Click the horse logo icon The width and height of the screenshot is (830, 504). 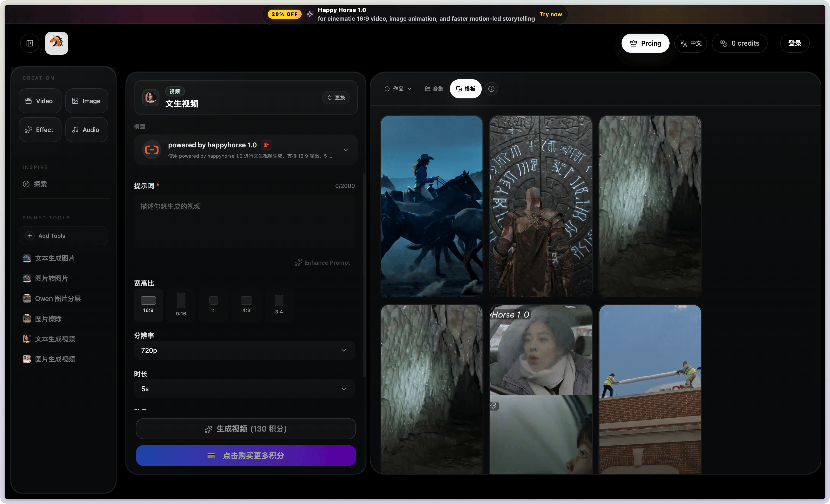(x=57, y=43)
